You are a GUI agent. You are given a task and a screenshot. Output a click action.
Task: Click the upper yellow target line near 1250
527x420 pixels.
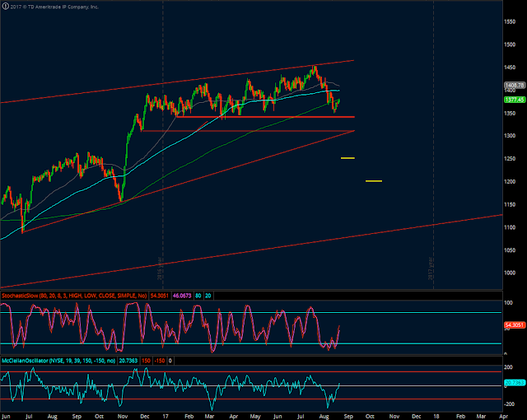[347, 158]
